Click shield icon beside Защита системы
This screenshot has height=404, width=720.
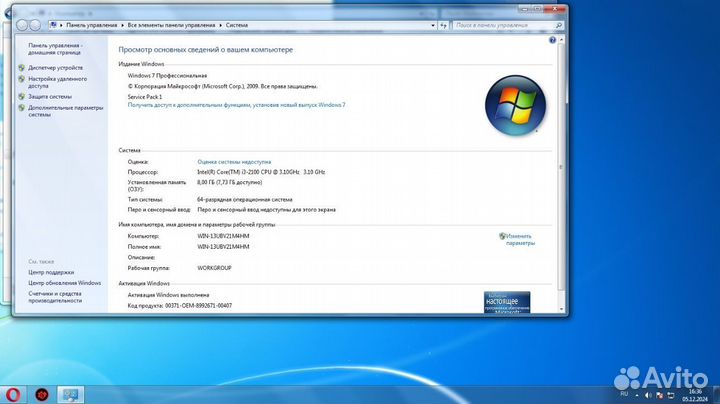click(x=22, y=96)
